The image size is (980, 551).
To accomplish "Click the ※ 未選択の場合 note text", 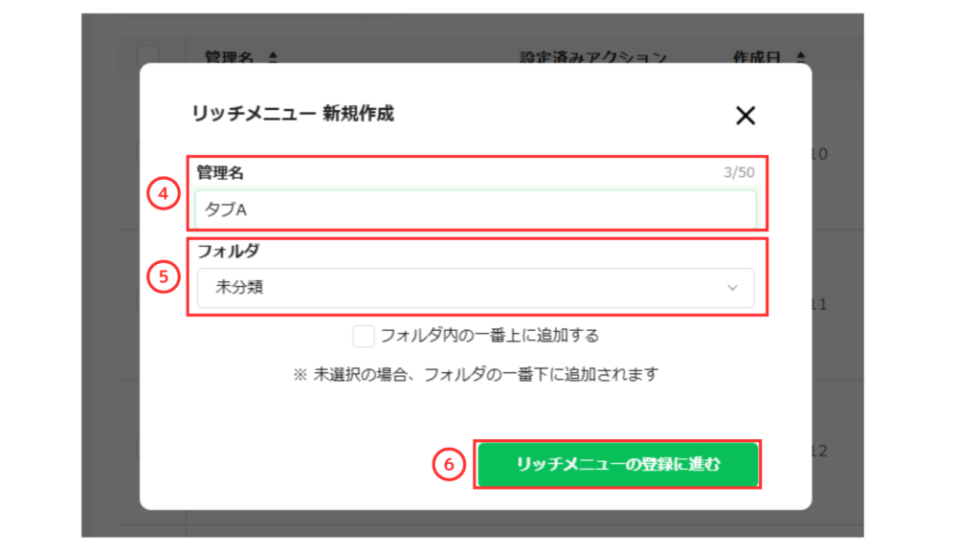I will 476,374.
